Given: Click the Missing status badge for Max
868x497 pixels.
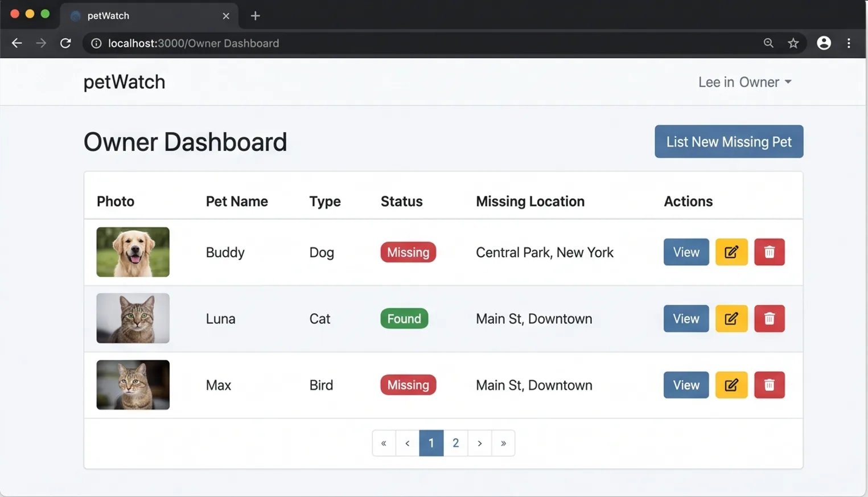Looking at the screenshot, I should point(408,385).
